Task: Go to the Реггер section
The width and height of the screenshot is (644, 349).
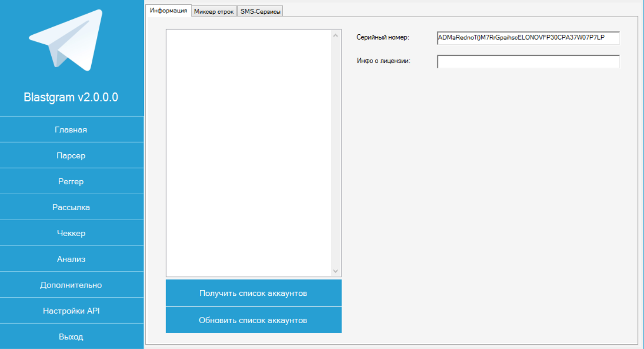Action: point(71,182)
